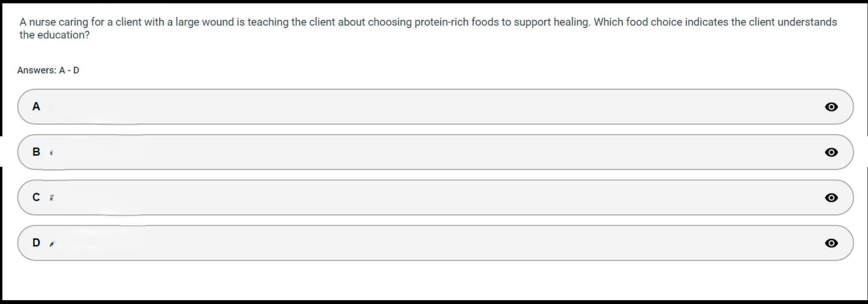868x304 pixels.
Task: Click the bold letter A label
Action: point(36,107)
